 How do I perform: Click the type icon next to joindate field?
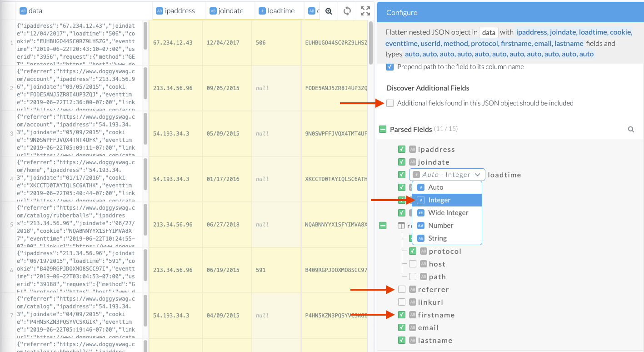click(x=412, y=162)
